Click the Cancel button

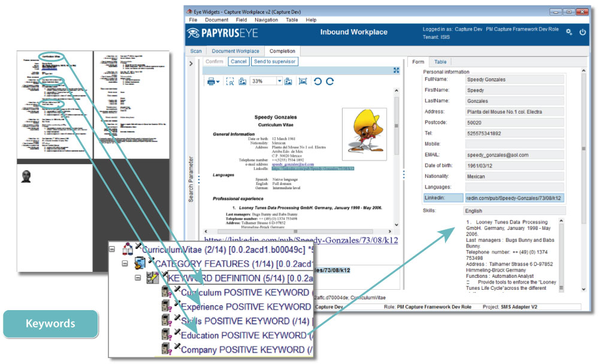point(239,62)
